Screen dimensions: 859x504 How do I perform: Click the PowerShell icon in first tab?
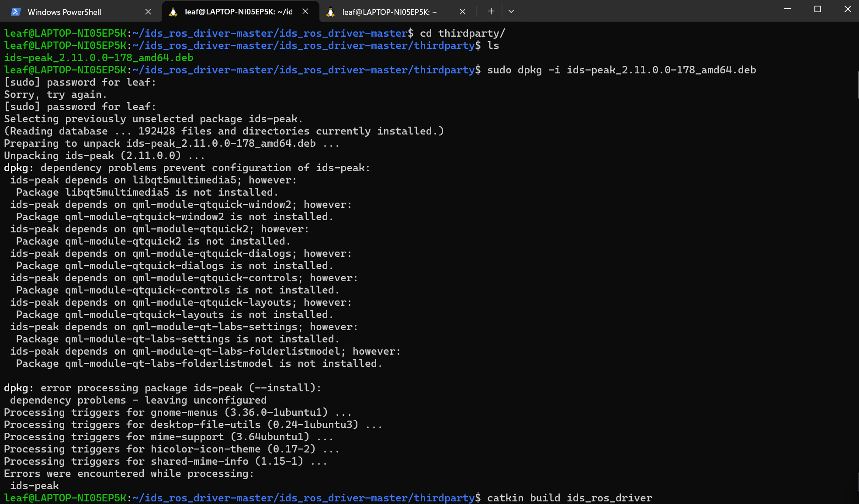[x=16, y=12]
